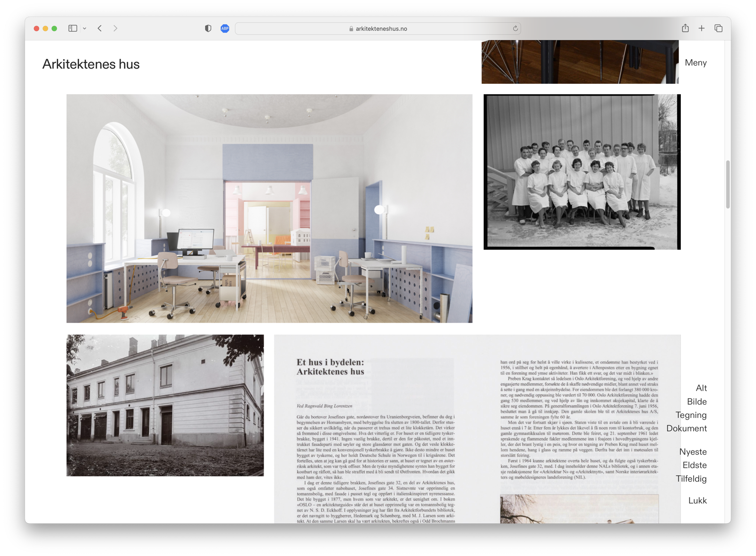756x556 pixels.
Task: Click the ABP Adblock extension icon
Action: point(225,28)
